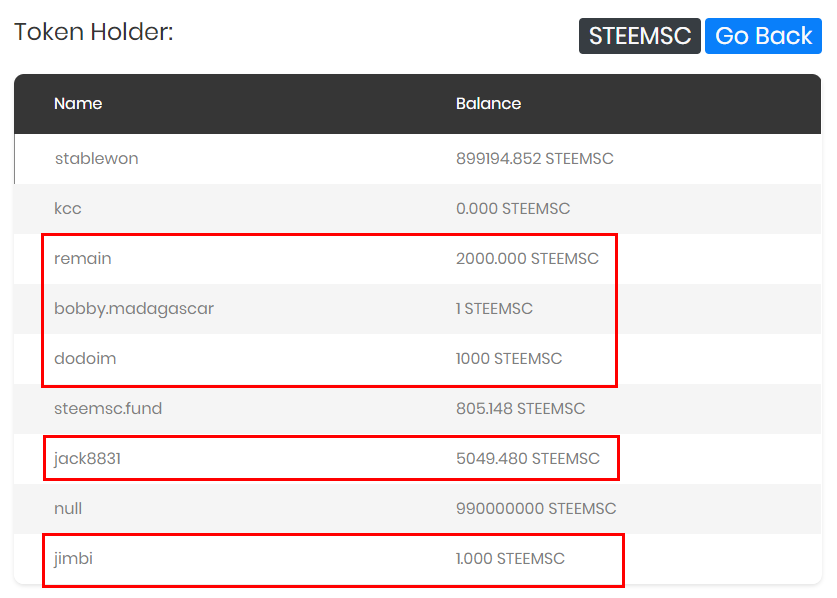Screen dimensions: 837x598
Task: Open steemsc.fund holder entry
Action: pyautogui.click(x=108, y=408)
